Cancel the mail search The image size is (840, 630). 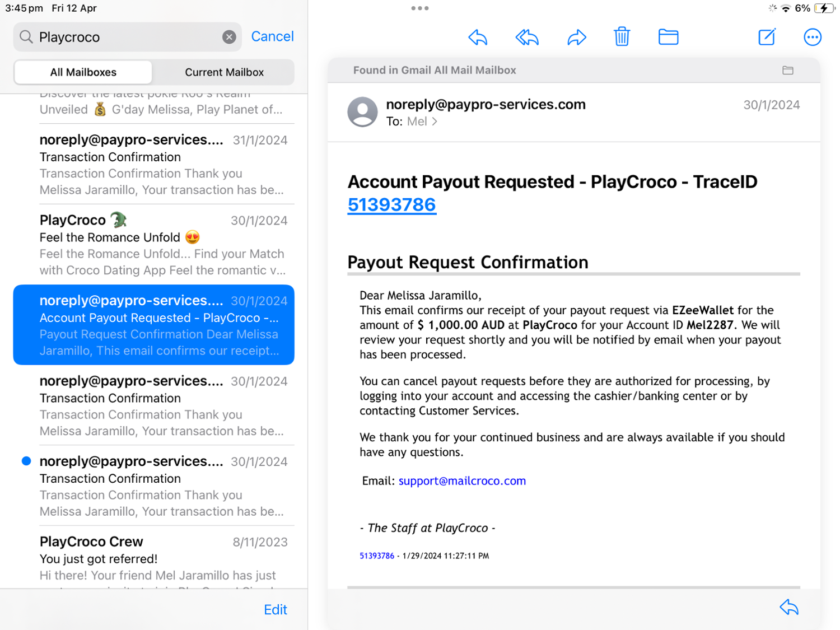click(x=272, y=36)
